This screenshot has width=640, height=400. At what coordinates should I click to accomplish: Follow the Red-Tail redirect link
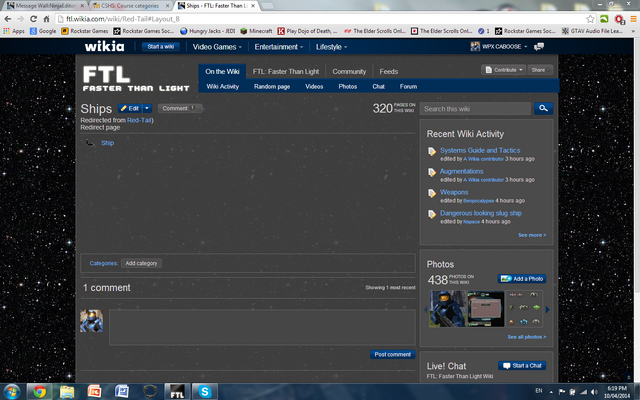coord(139,120)
